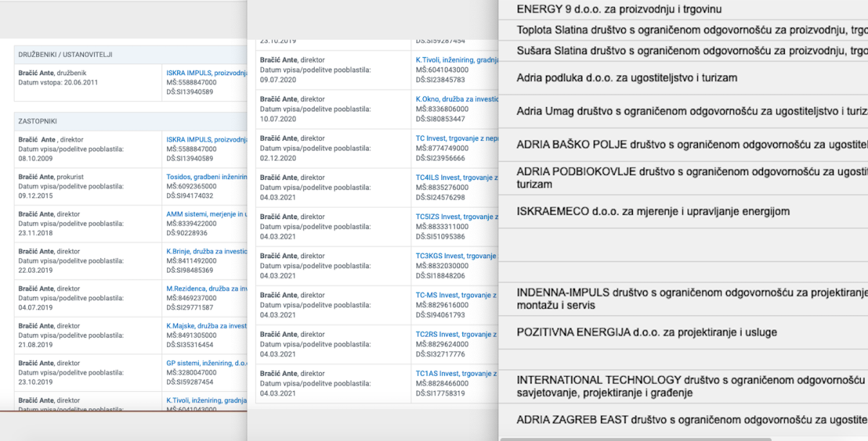Select the date 09.12.2015
Image resolution: width=868 pixels, height=441 pixels.
click(35, 196)
